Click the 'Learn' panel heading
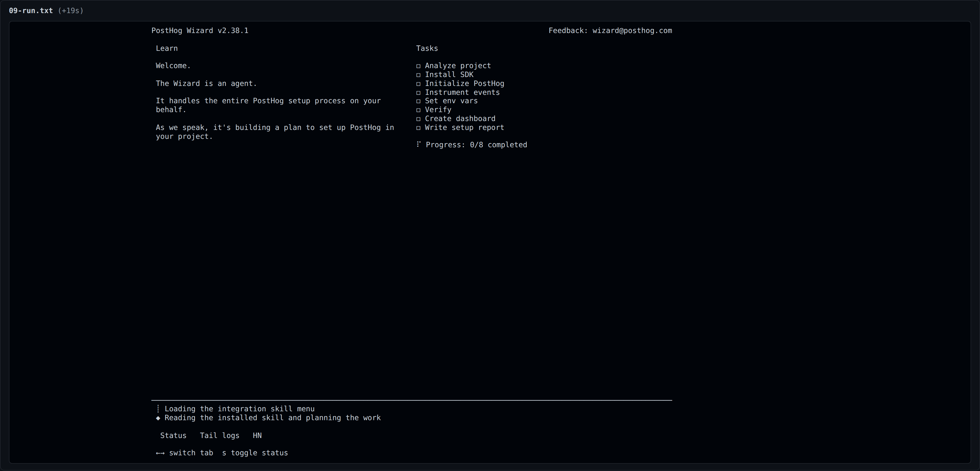 click(167, 48)
